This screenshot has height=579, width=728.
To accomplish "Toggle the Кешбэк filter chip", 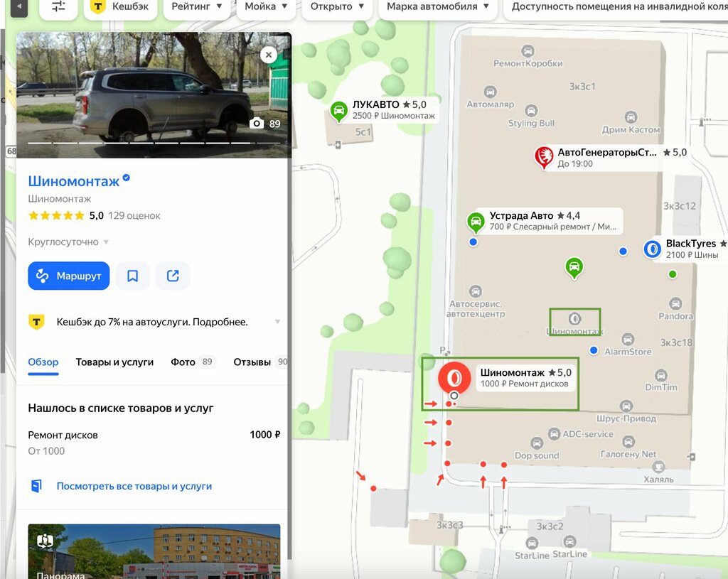I will 121,6.
